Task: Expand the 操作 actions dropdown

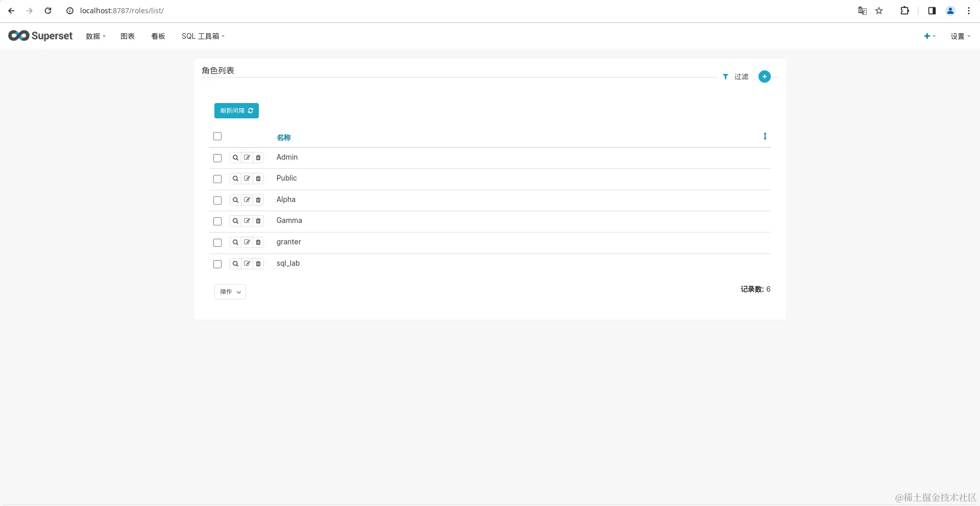Action: (230, 292)
